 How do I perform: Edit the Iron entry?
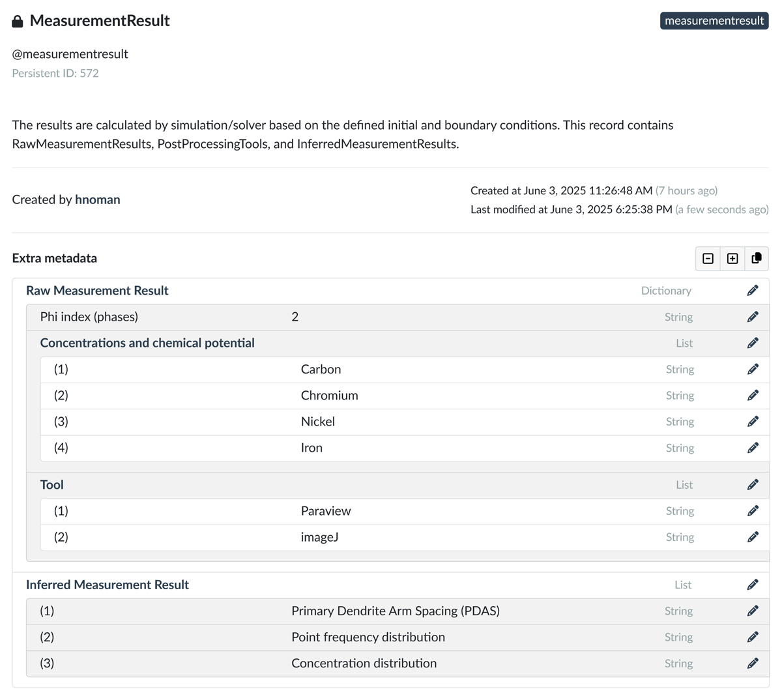(753, 448)
